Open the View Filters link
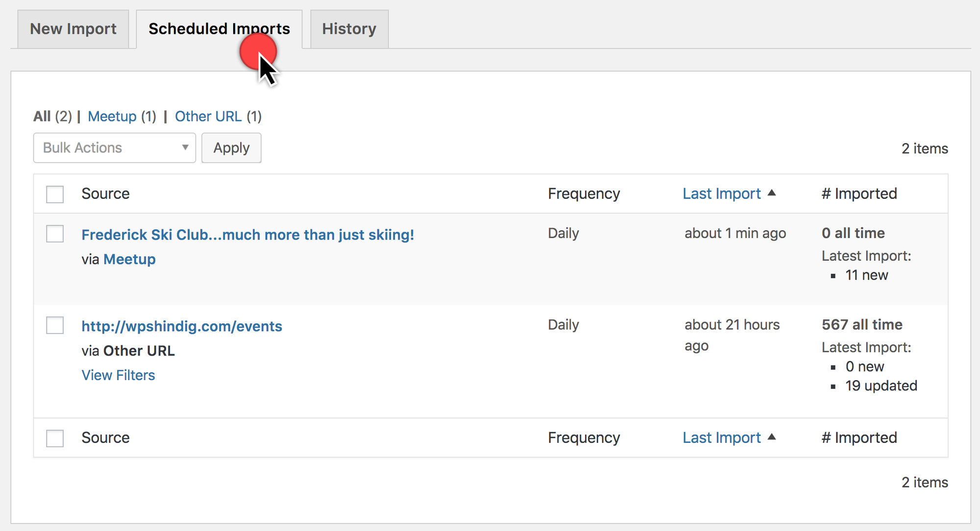Viewport: 980px width, 531px height. coord(118,375)
